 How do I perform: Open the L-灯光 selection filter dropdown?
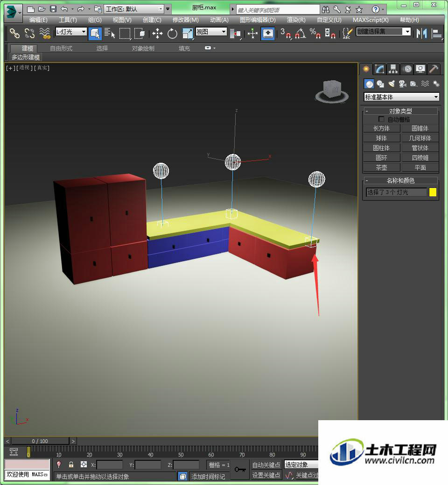pos(71,32)
